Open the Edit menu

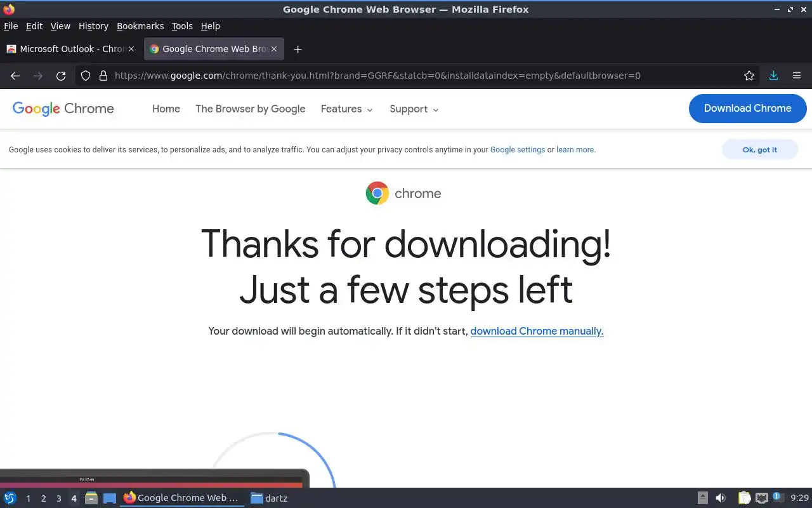(34, 26)
